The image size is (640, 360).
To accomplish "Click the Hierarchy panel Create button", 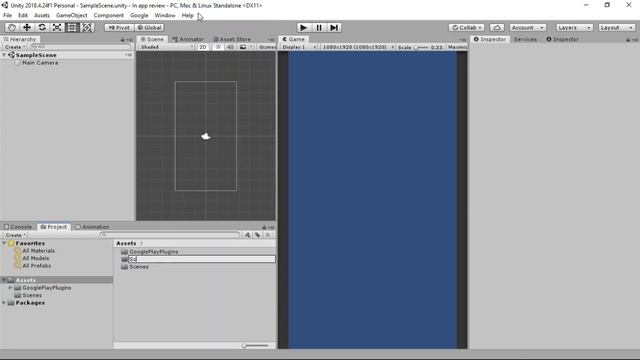I will 15,47.
